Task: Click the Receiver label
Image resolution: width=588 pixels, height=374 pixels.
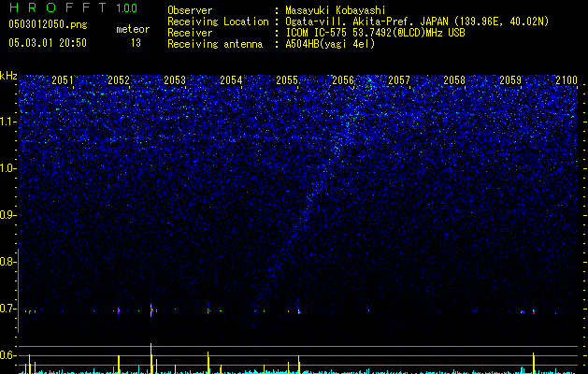Action: 190,33
